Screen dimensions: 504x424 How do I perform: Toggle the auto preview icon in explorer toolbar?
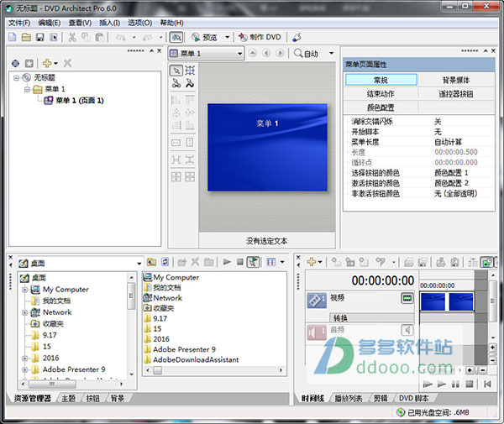coord(254,262)
